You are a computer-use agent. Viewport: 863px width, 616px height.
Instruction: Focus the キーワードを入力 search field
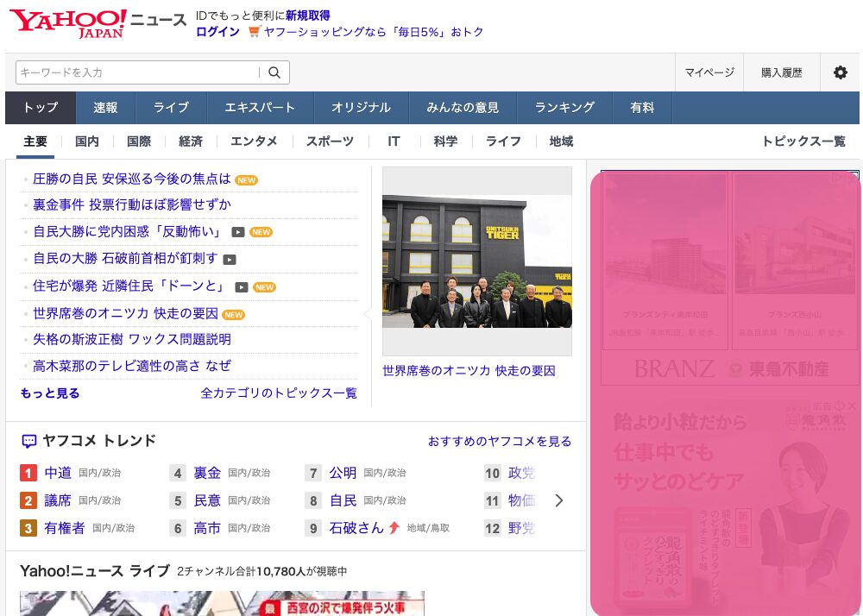138,72
